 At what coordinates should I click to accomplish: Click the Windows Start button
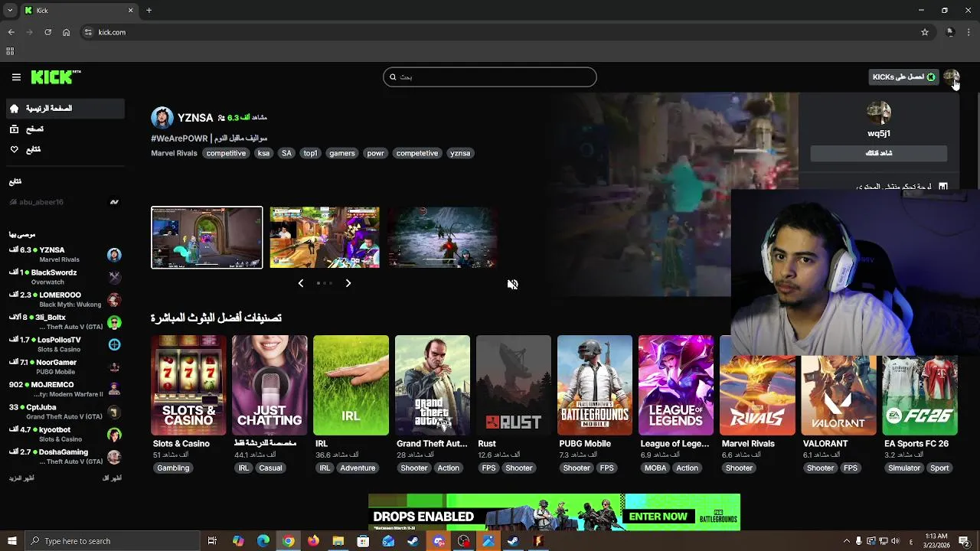tap(11, 541)
